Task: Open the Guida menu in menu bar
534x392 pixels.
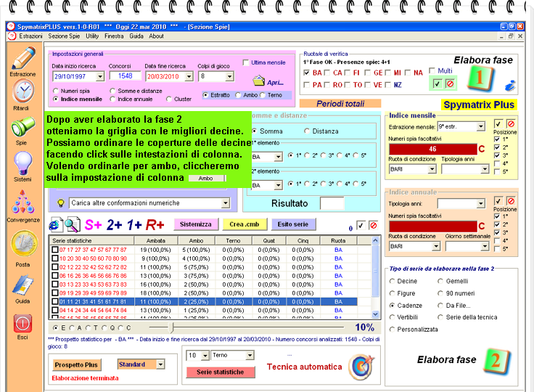Action: 136,36
